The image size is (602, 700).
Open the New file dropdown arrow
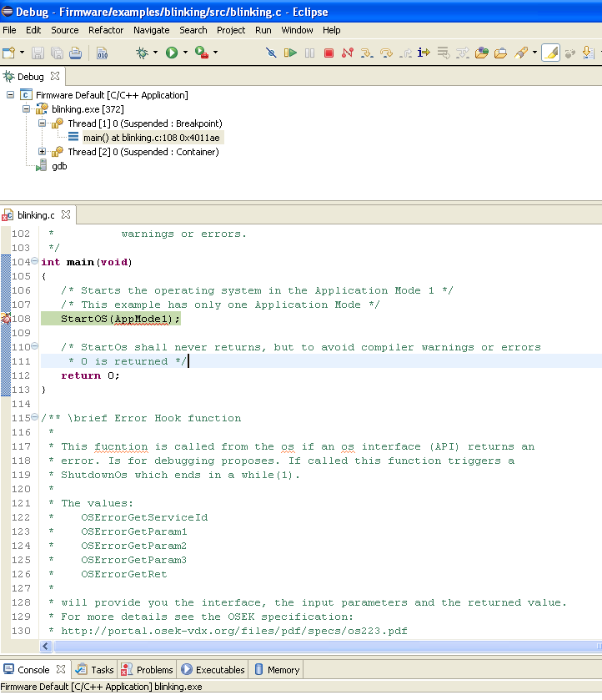click(x=22, y=53)
